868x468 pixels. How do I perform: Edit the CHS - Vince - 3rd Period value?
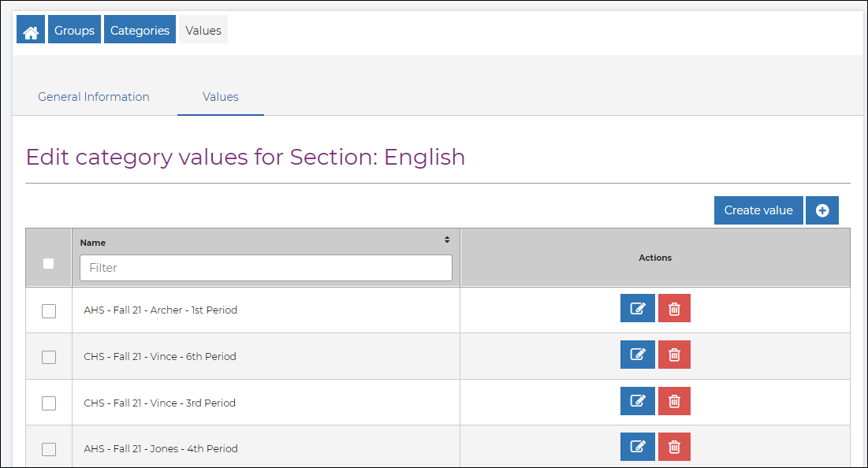point(637,400)
